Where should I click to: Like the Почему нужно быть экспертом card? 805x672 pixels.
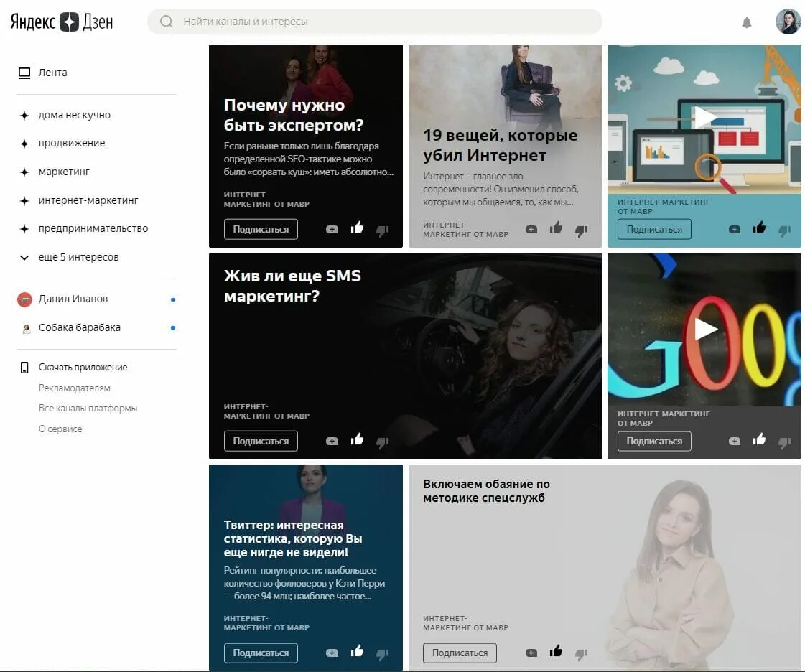click(358, 228)
